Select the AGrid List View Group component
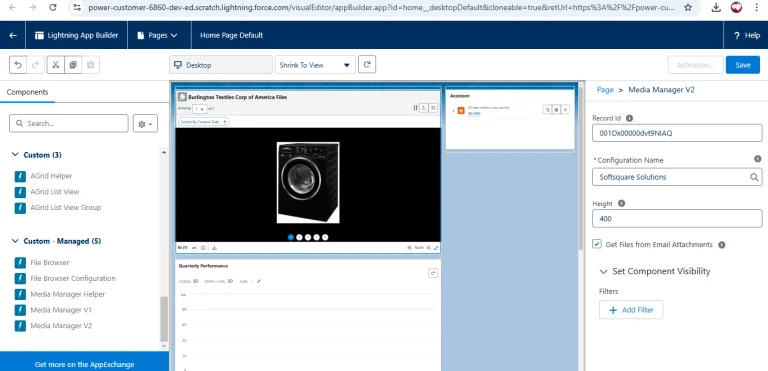 (x=66, y=207)
